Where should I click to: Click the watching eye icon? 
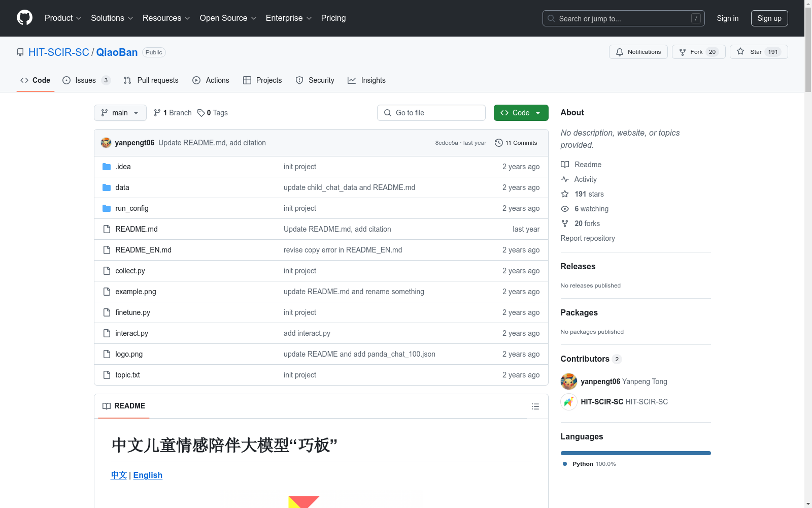565,209
